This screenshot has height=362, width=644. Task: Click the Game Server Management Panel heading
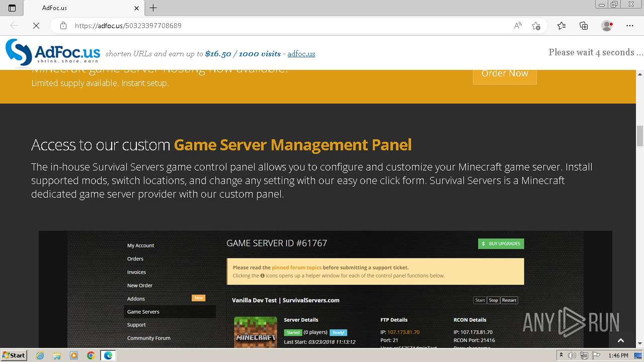(x=293, y=145)
